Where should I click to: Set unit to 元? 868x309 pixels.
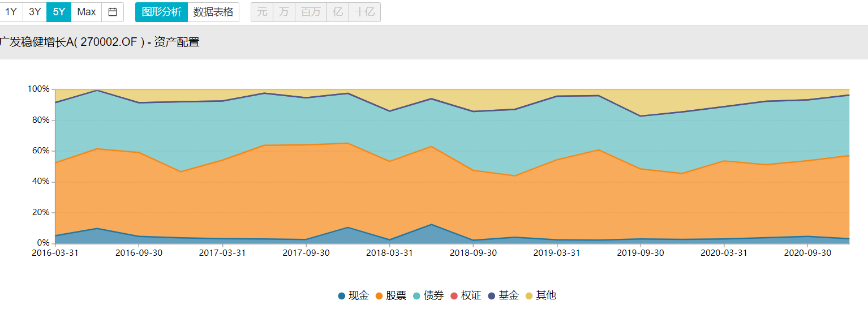(262, 12)
